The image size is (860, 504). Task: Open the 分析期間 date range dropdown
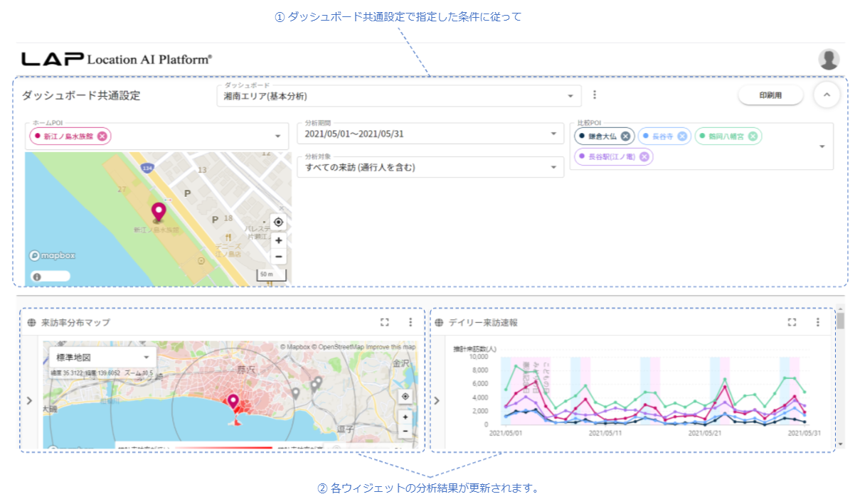pos(554,134)
